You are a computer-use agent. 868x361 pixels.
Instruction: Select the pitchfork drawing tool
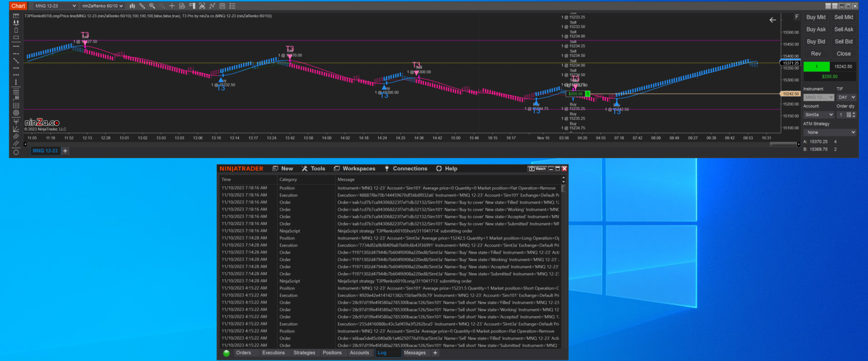[x=16, y=122]
